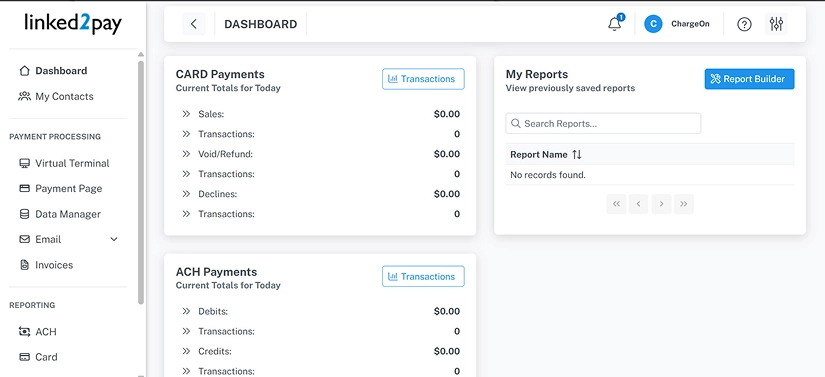Open Invoices in the sidebar

tap(54, 265)
